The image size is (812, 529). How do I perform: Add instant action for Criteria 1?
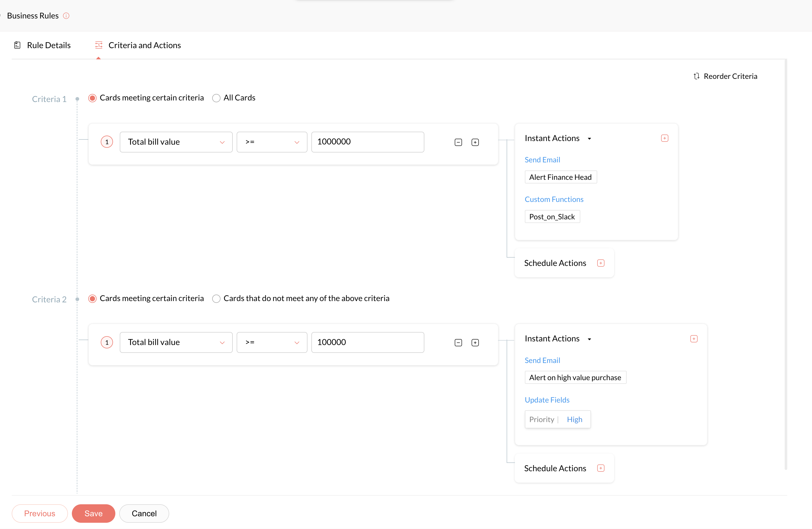click(x=664, y=138)
